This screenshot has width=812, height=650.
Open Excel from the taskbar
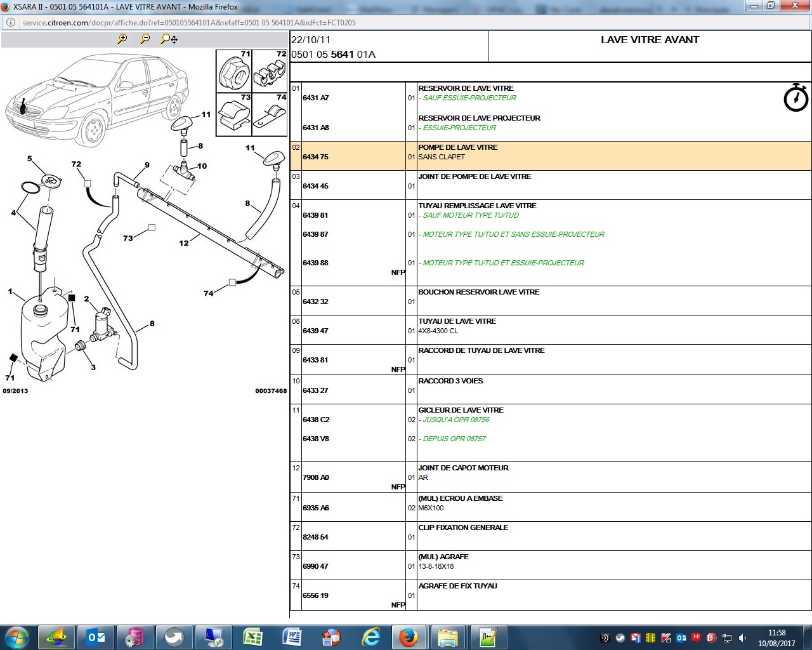252,637
